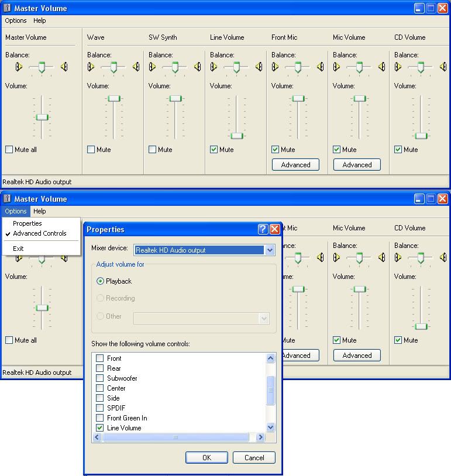Click CD Volume's left speaker icon in lower window

398,257
